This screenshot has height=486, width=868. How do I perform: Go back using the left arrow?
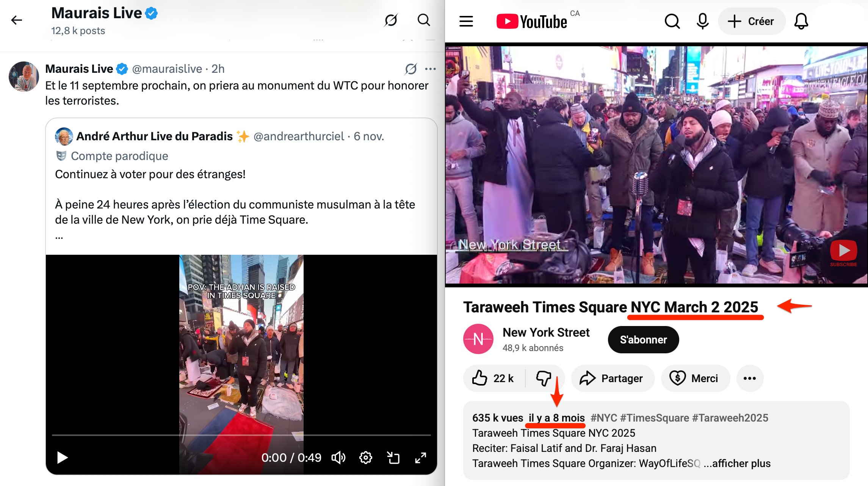point(17,20)
